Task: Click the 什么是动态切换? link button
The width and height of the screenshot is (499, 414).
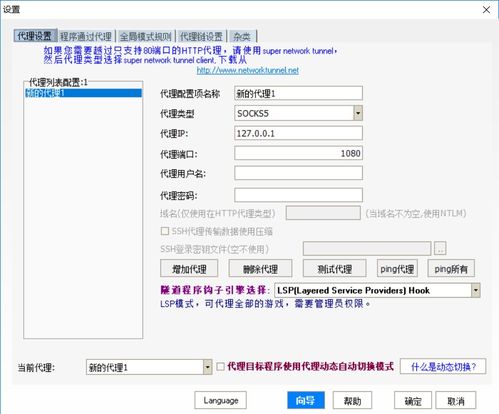Action: [x=443, y=367]
